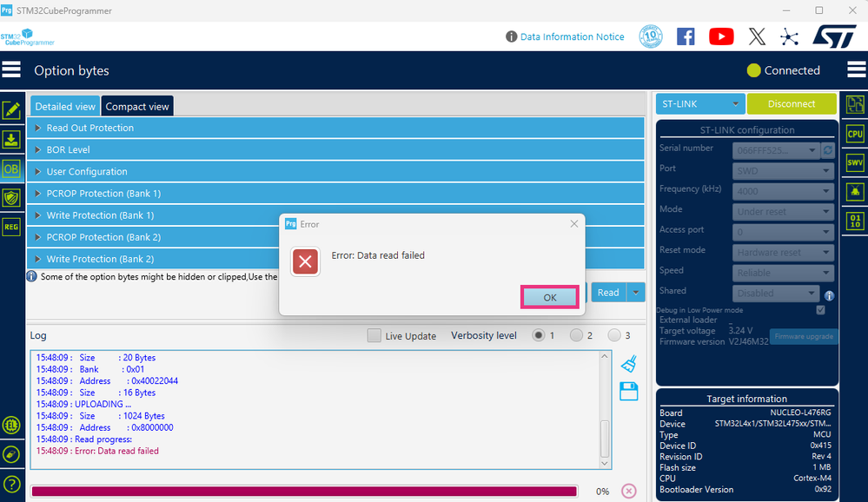Open the top icon in right sidebar

[x=855, y=104]
